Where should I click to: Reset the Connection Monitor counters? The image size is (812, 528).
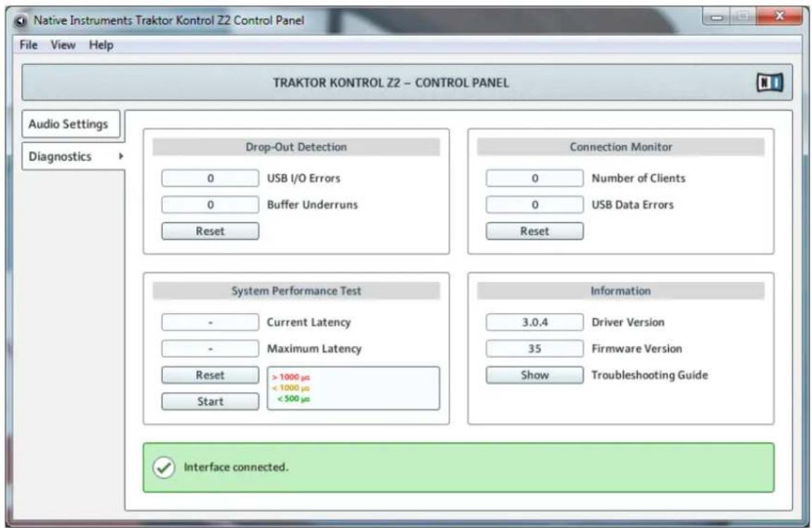[x=535, y=231]
